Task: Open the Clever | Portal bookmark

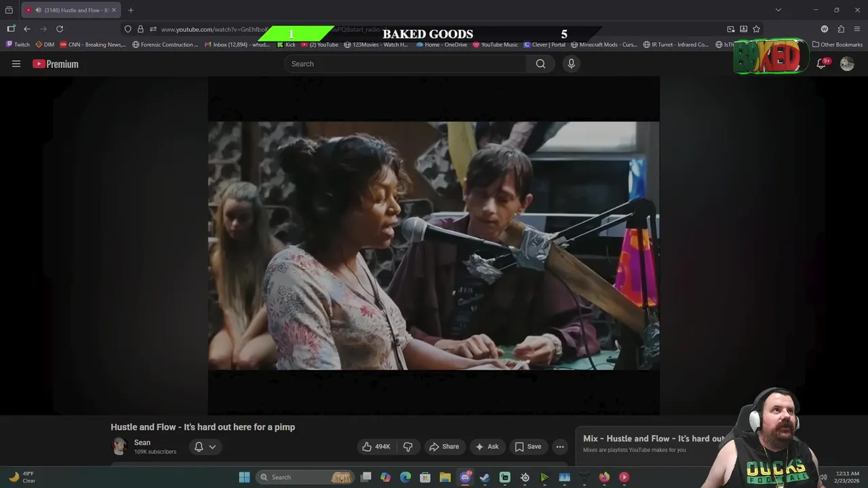Action: click(x=545, y=45)
